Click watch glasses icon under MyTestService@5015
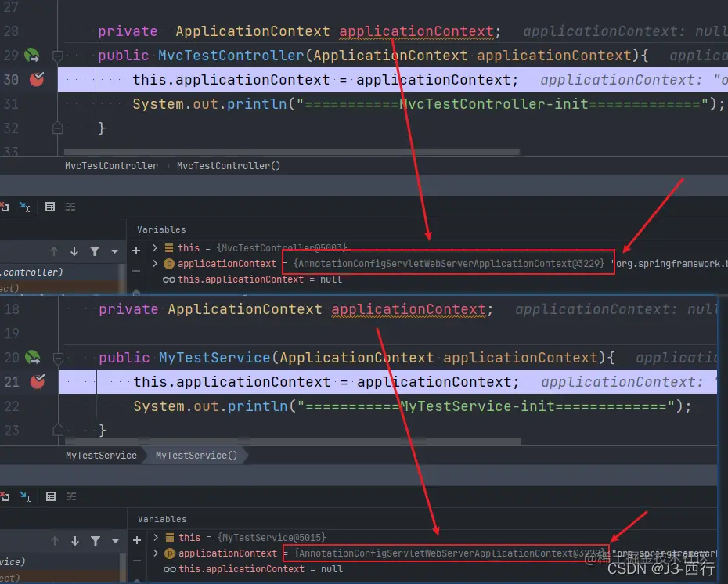728x584 pixels. [170, 569]
